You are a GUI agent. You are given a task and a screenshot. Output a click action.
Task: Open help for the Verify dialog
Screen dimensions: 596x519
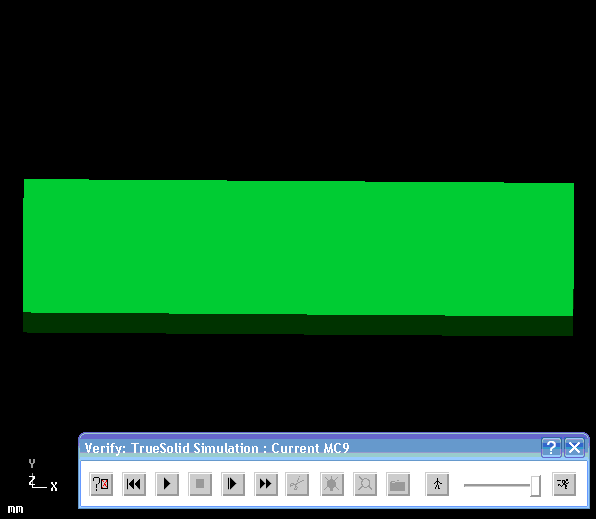click(551, 448)
